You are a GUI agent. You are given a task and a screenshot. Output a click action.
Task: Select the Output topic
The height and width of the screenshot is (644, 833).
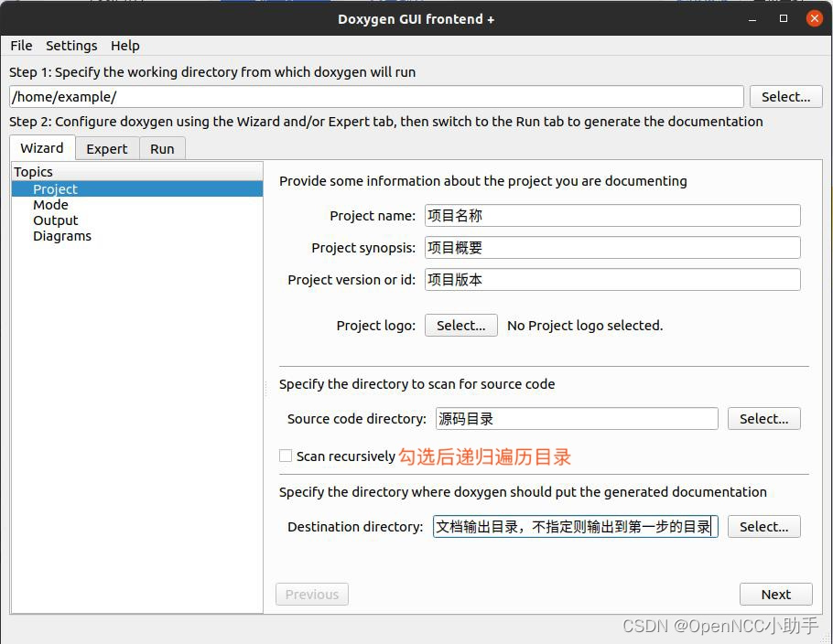(55, 220)
